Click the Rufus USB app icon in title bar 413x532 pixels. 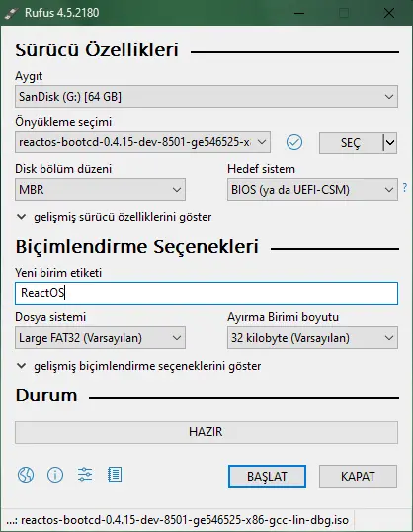pyautogui.click(x=12, y=13)
